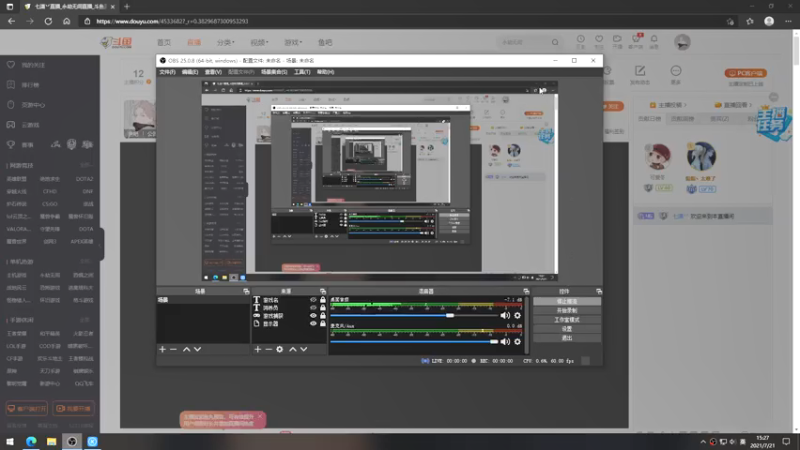Show hidden tray icons chevron

point(703,442)
